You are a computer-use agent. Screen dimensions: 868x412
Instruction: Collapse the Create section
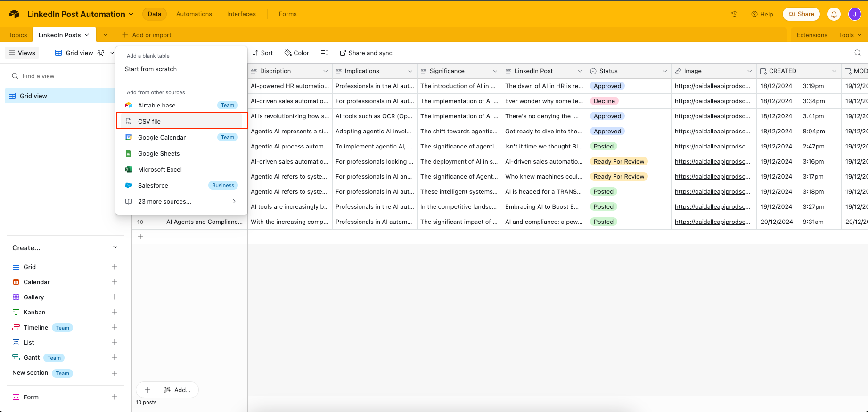click(x=115, y=247)
